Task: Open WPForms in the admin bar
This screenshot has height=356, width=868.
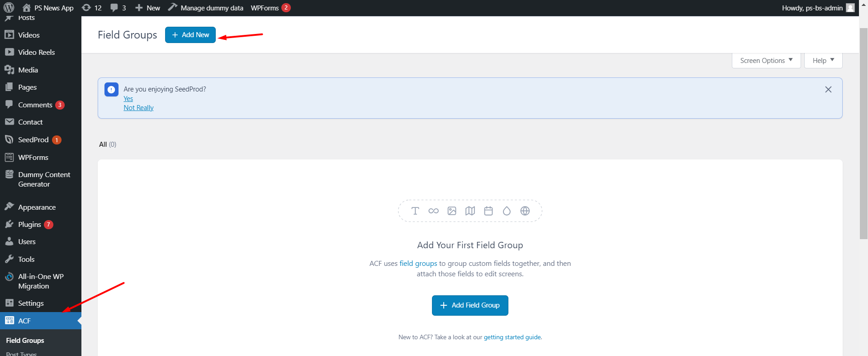Action: click(270, 8)
